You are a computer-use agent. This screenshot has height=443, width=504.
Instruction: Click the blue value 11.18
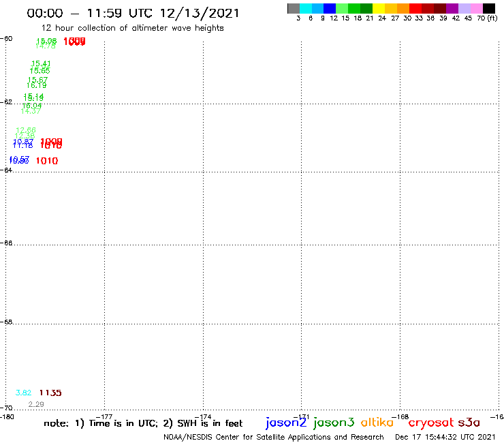(22, 145)
